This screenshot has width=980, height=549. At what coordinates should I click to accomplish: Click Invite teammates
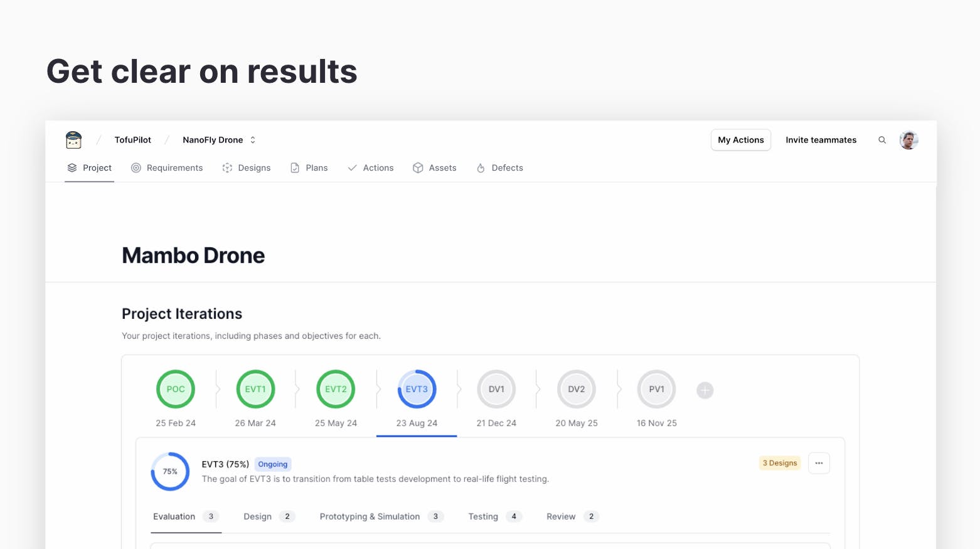[x=821, y=140]
